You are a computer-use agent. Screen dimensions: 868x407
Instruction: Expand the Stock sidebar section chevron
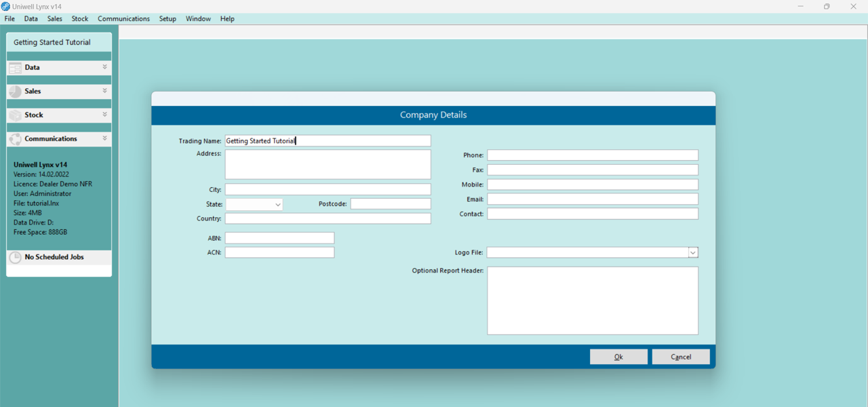104,115
